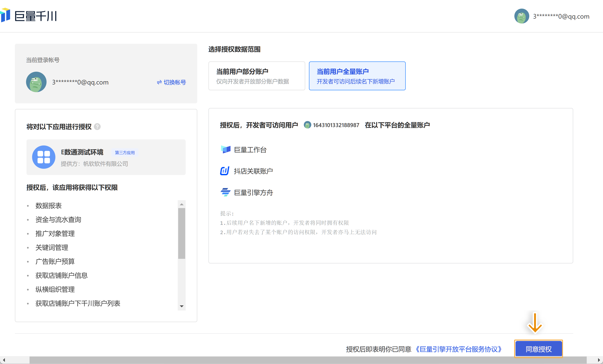
Task: Click the top-right account email text
Action: [561, 16]
